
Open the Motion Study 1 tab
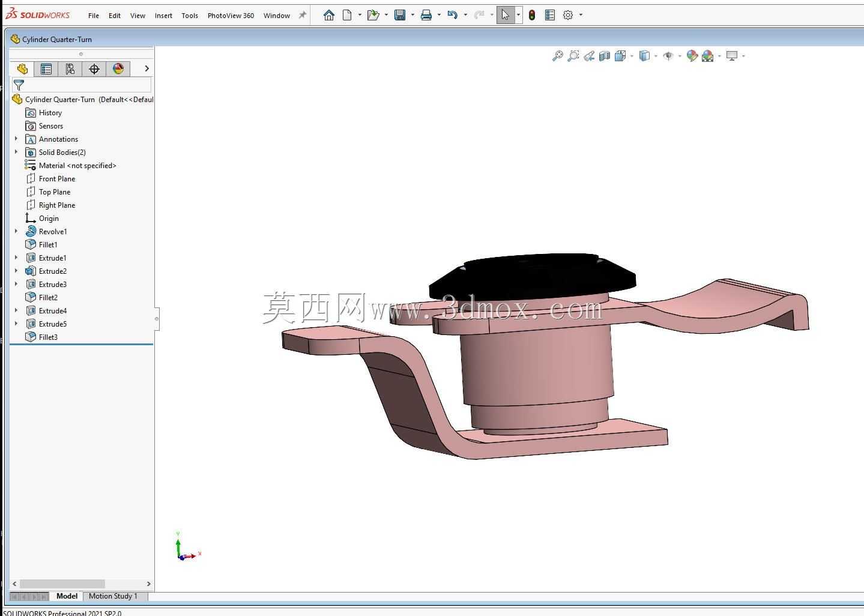tap(113, 596)
